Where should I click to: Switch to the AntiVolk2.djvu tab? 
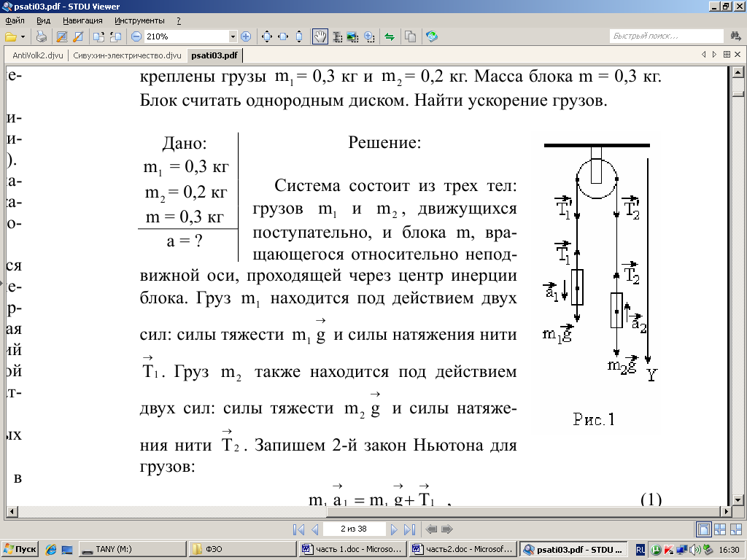click(x=38, y=55)
